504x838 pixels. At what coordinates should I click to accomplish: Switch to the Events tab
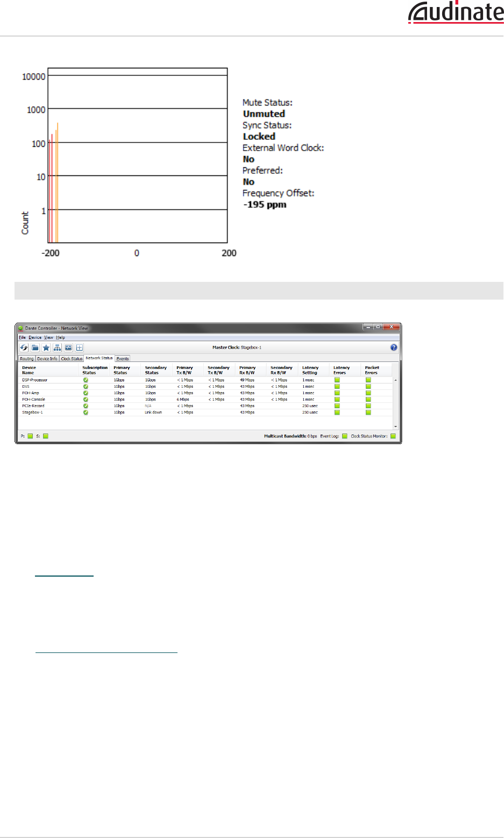[123, 359]
